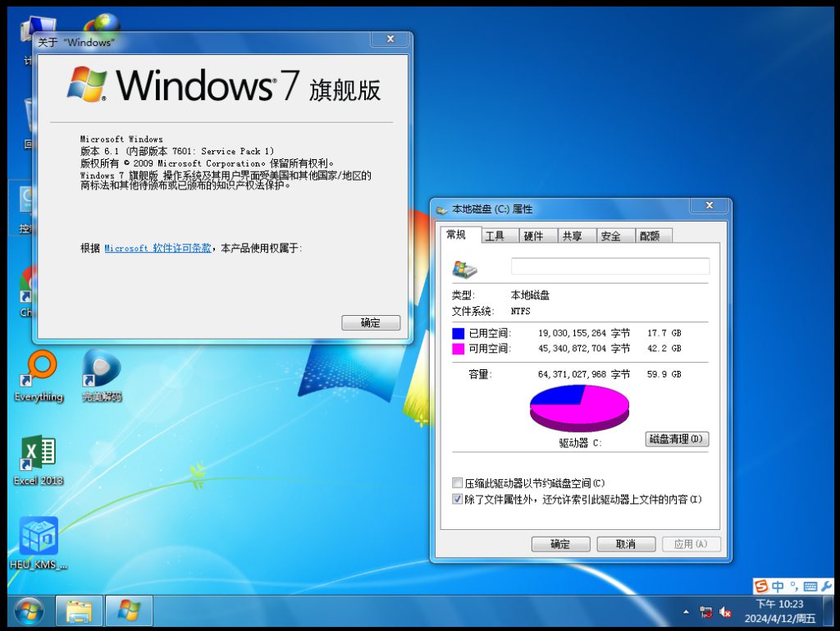
Task: Open the 硬件 tab
Action: click(533, 236)
